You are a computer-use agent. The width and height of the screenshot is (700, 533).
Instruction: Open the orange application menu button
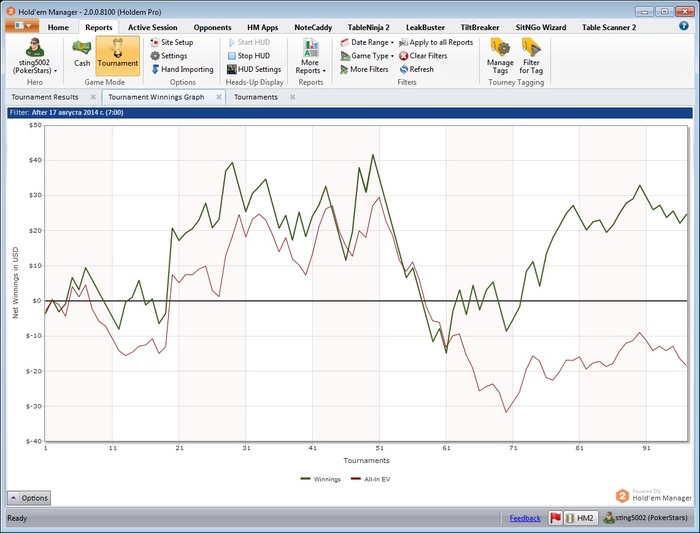[22, 26]
